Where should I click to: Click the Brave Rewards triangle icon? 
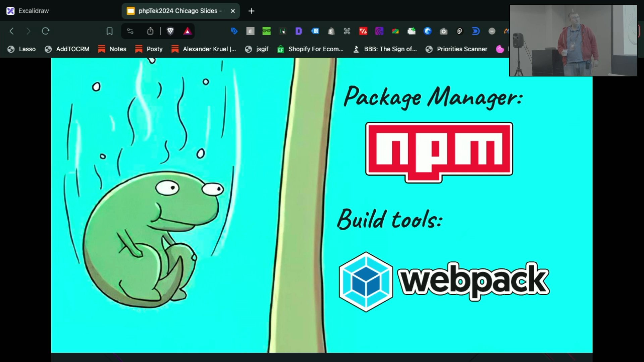(187, 31)
